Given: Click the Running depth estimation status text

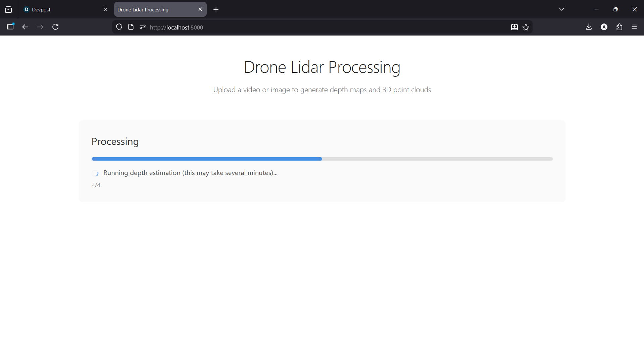Looking at the screenshot, I should click(191, 173).
